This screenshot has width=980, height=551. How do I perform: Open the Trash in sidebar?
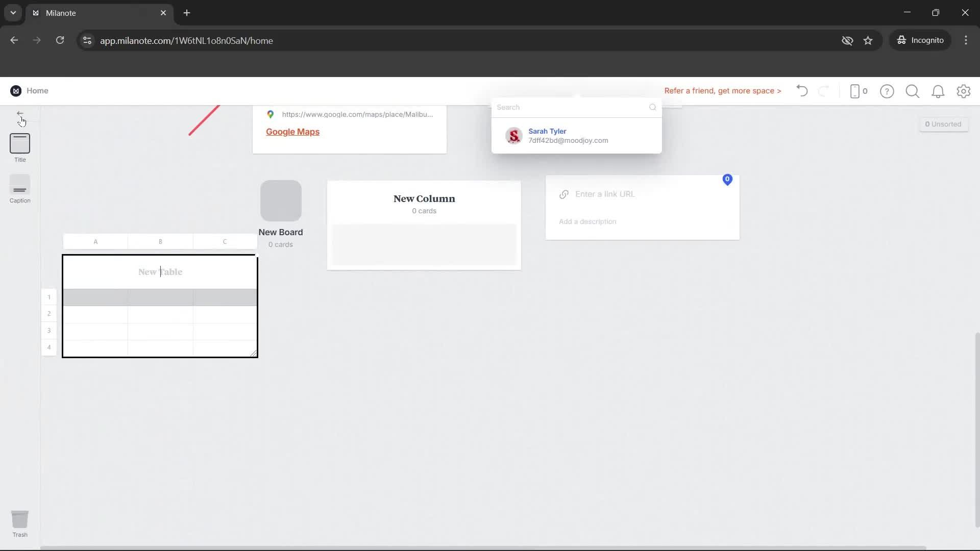20,520
